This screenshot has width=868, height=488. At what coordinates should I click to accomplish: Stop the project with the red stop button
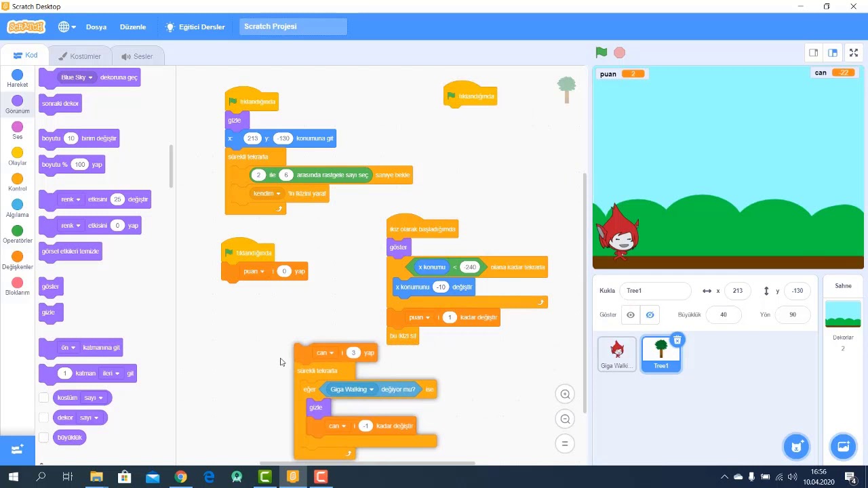coord(619,52)
